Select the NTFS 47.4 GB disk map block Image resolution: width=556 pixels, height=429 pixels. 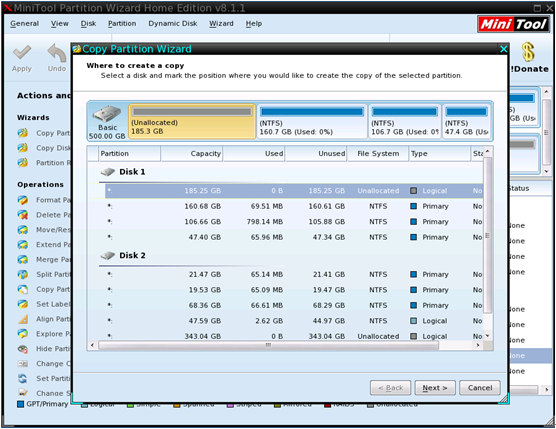coord(466,122)
